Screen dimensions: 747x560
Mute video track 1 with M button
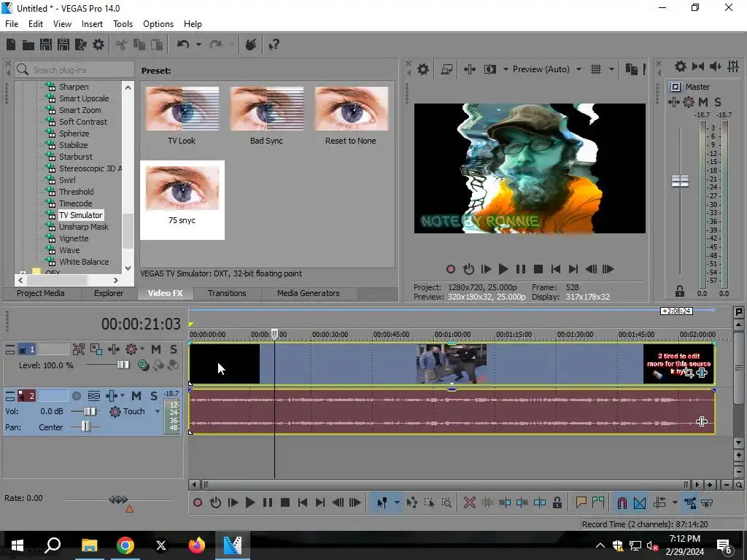pyautogui.click(x=156, y=349)
